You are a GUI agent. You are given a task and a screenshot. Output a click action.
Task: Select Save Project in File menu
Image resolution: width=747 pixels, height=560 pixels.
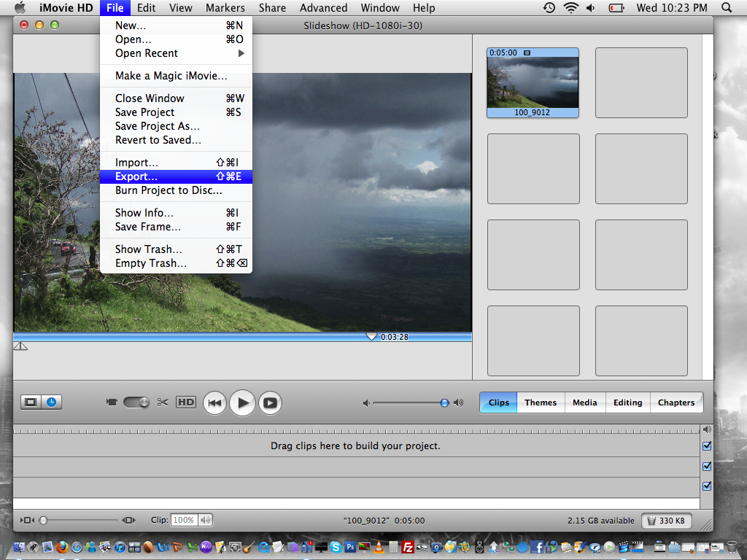[x=176, y=112]
